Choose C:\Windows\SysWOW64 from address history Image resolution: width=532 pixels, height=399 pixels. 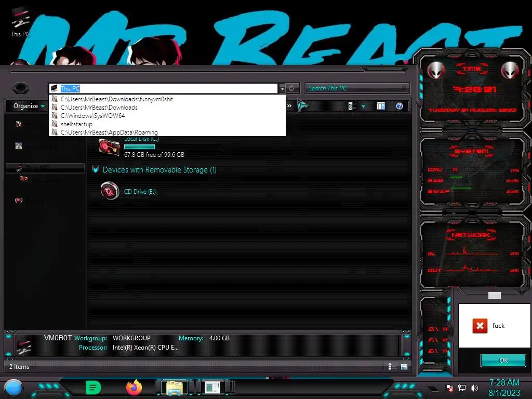tap(167, 116)
